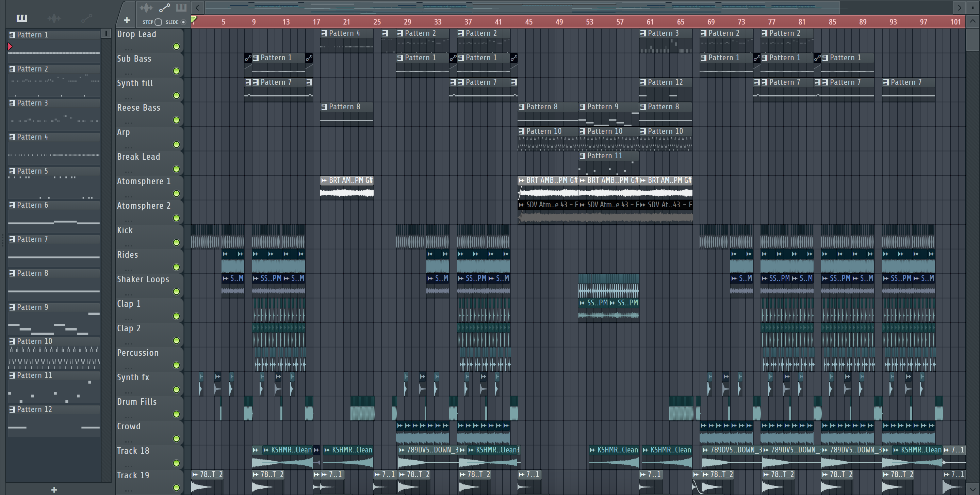Switch picker to the audio clips tab
This screenshot has width=980, height=495.
54,18
